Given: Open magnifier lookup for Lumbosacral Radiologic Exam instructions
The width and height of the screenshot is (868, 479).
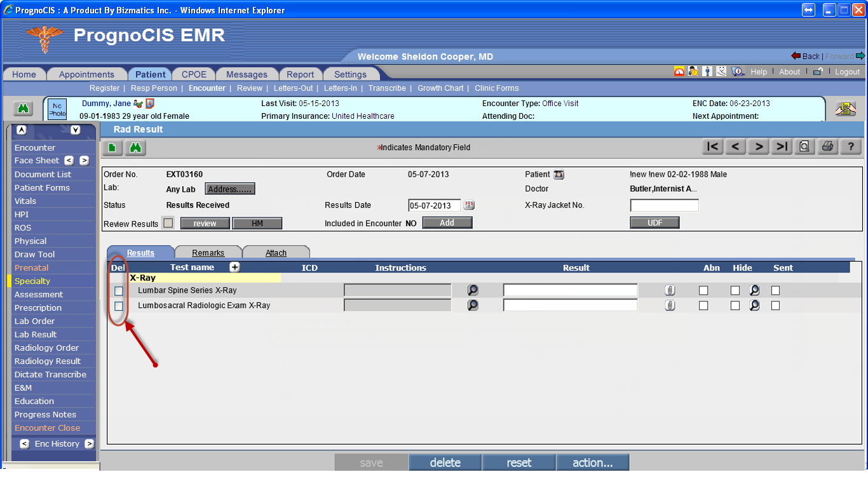Looking at the screenshot, I should click(x=473, y=305).
